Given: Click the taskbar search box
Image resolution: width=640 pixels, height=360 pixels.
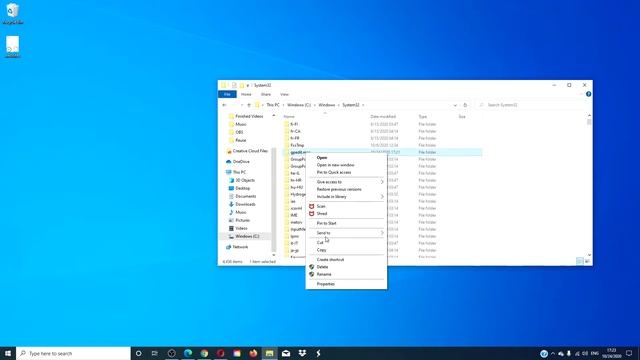Looking at the screenshot, I should pos(73,353).
